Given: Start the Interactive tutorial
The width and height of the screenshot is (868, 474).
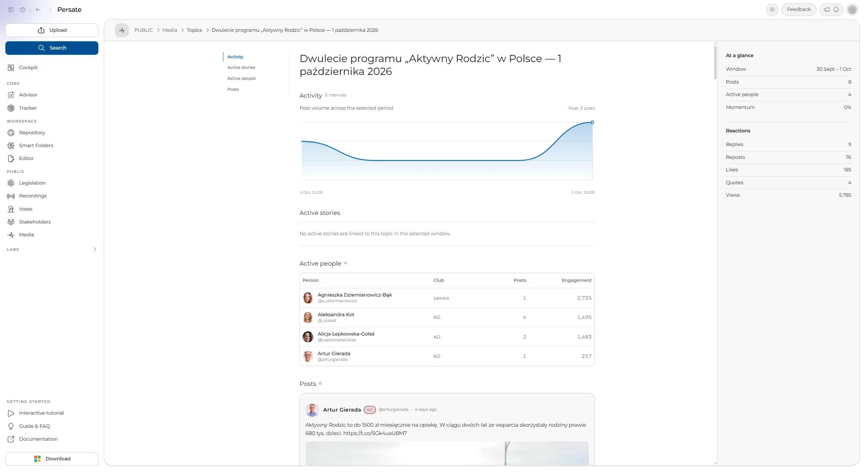Looking at the screenshot, I should pyautogui.click(x=52, y=413).
